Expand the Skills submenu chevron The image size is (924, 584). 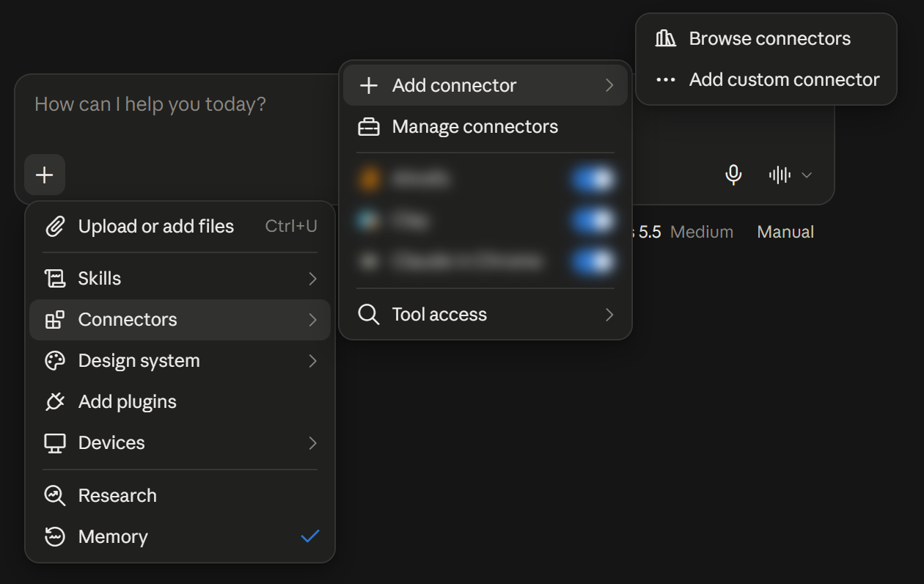[312, 279]
